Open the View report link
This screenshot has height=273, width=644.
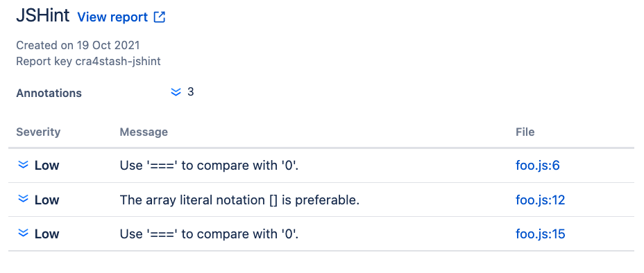112,17
